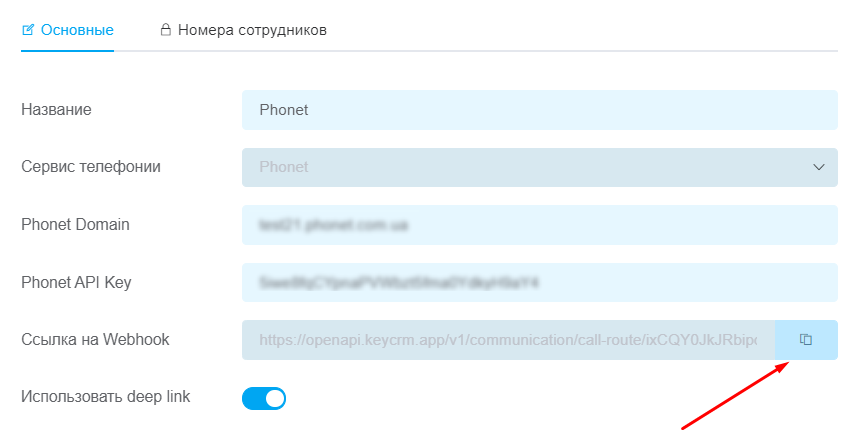Click the edit pencil icon beside Основные
This screenshot has height=441, width=853.
pos(28,29)
